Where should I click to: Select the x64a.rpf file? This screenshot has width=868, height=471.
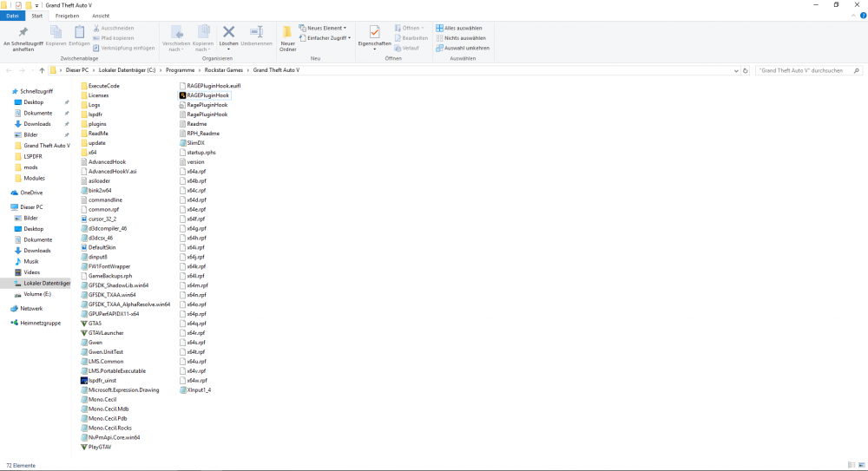click(x=193, y=172)
